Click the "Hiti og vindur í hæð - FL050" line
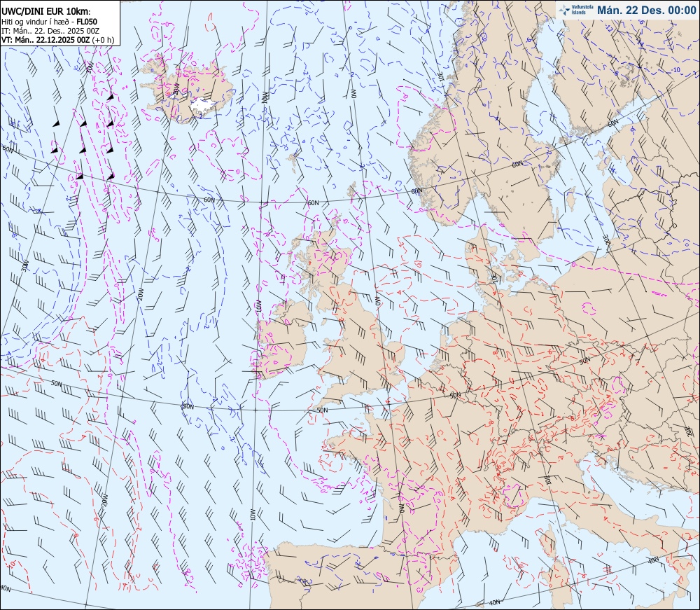 tap(50, 22)
